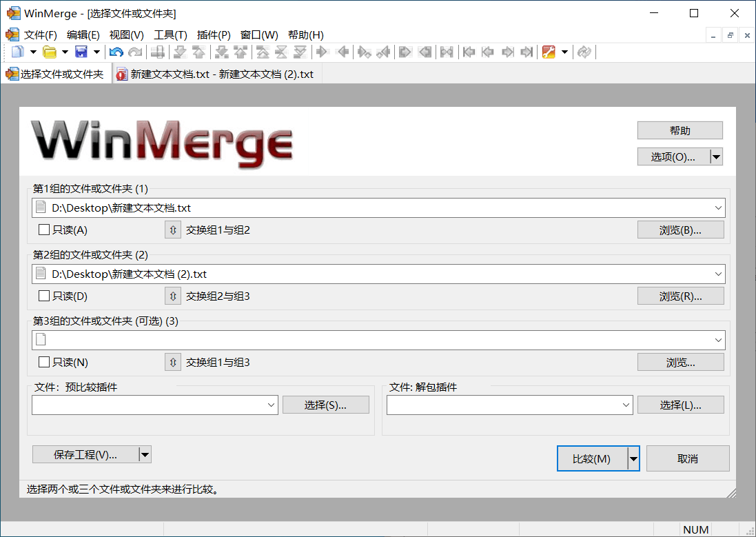756x537 pixels.
Task: Click the swap icon beside 交换组1与组3
Action: 172,362
